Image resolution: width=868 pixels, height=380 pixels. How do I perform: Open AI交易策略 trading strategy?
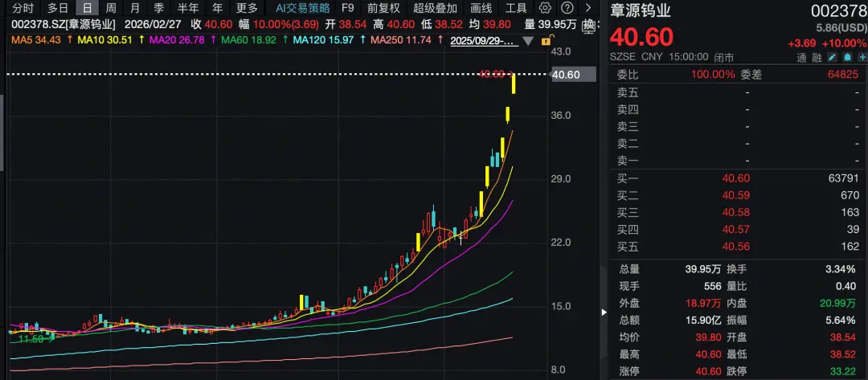[303, 8]
